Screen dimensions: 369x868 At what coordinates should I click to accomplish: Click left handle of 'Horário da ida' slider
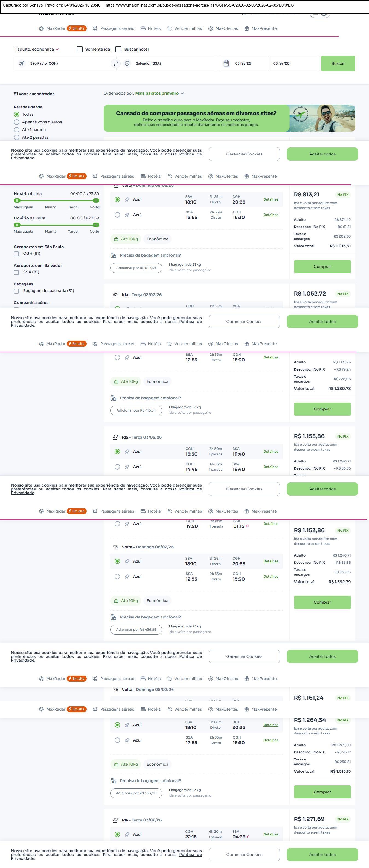tap(17, 201)
